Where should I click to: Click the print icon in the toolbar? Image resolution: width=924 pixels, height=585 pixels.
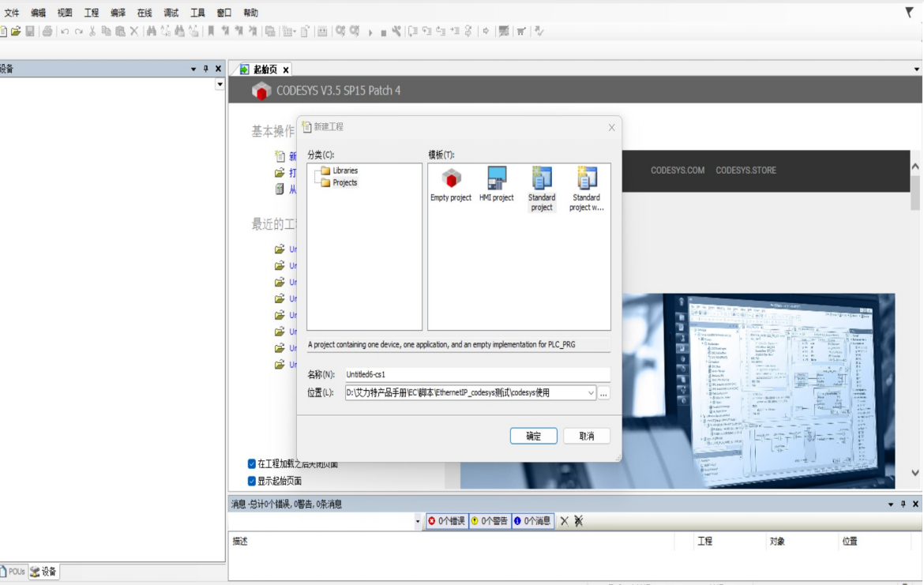click(47, 32)
